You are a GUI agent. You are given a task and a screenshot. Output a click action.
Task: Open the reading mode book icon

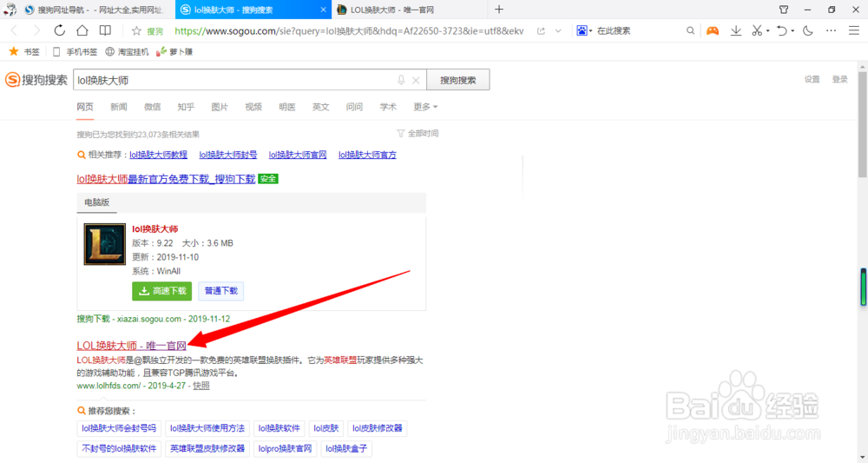click(105, 30)
